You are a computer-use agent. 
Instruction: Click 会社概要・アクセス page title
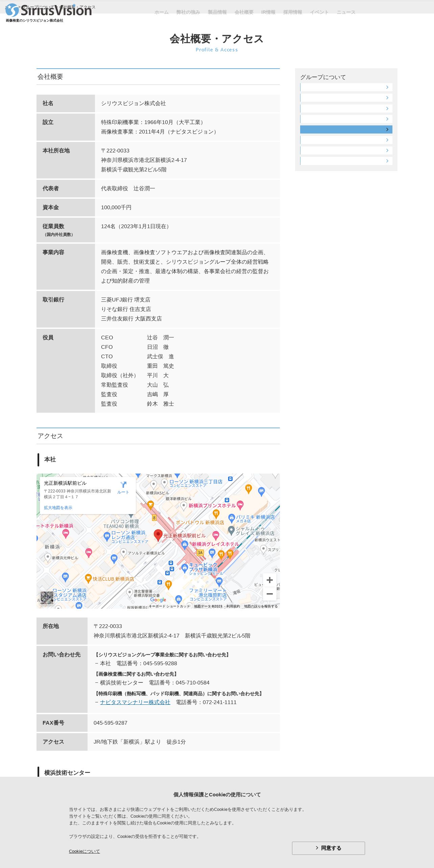pos(217,39)
